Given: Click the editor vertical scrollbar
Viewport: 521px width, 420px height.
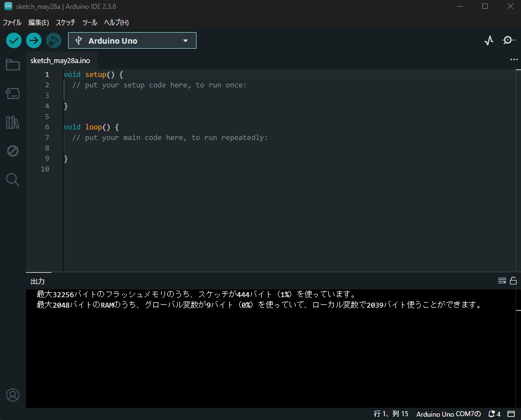Looking at the screenshot, I should [518, 170].
